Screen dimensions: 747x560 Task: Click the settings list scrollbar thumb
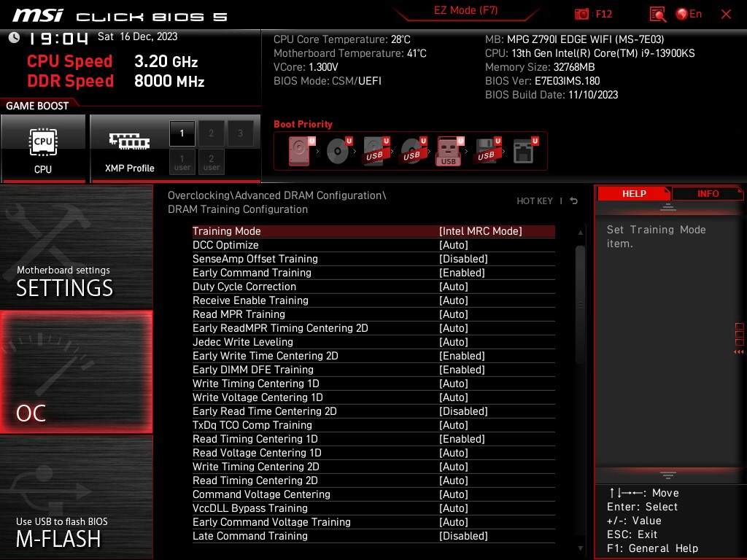click(x=580, y=306)
